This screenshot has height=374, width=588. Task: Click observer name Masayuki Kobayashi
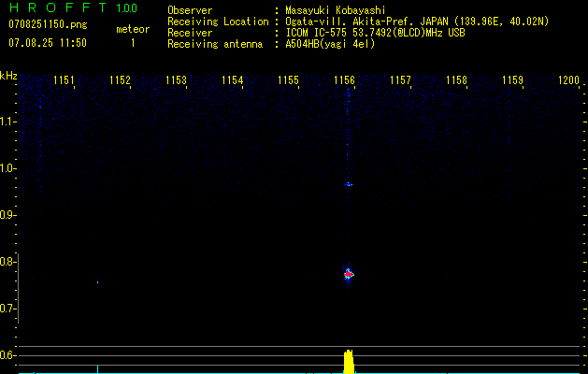coord(336,10)
